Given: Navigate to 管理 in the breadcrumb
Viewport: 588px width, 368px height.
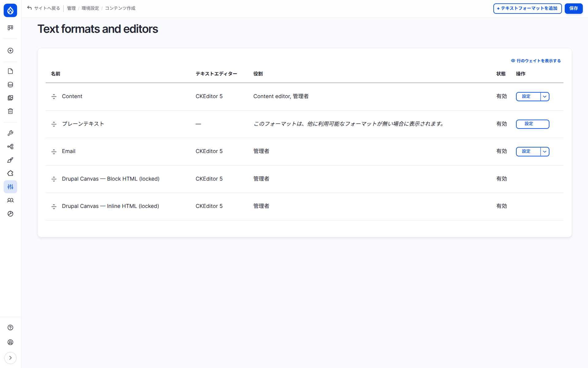Looking at the screenshot, I should (x=71, y=8).
